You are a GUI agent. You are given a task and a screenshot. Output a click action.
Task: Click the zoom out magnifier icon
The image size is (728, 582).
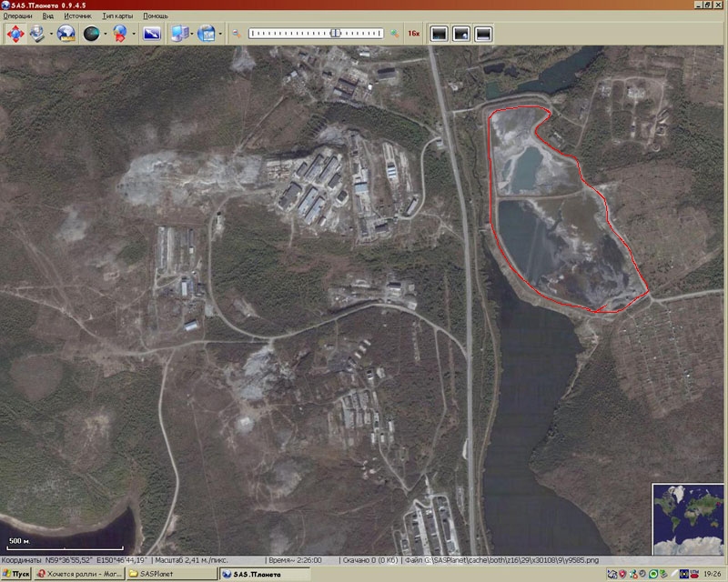coord(236,34)
